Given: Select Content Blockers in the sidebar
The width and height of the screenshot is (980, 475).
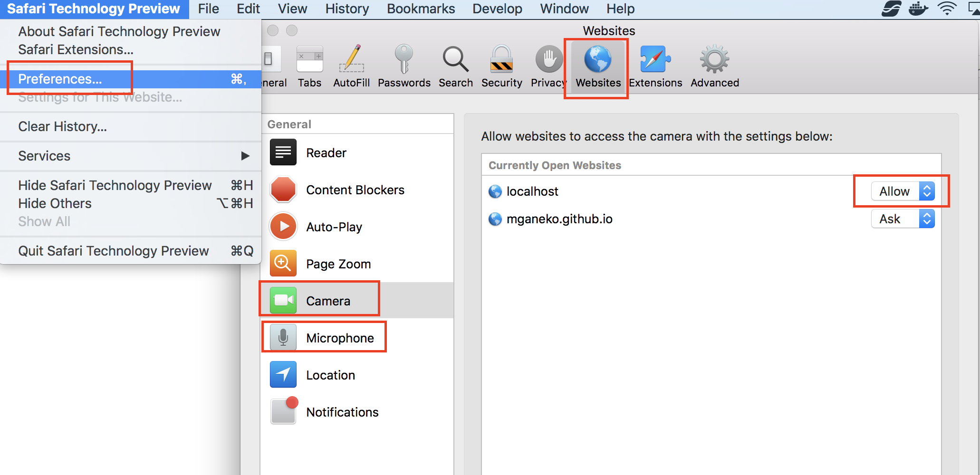Looking at the screenshot, I should tap(357, 190).
